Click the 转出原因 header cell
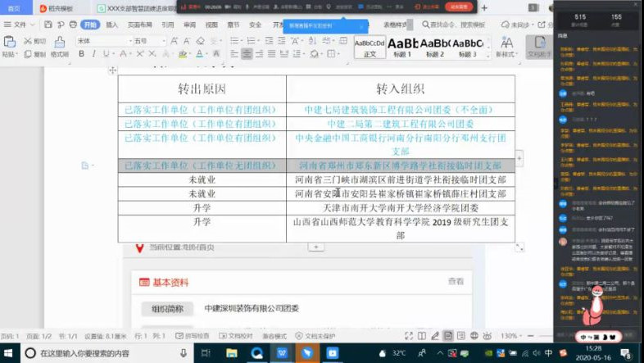The height and width of the screenshot is (363, 644). pyautogui.click(x=202, y=89)
